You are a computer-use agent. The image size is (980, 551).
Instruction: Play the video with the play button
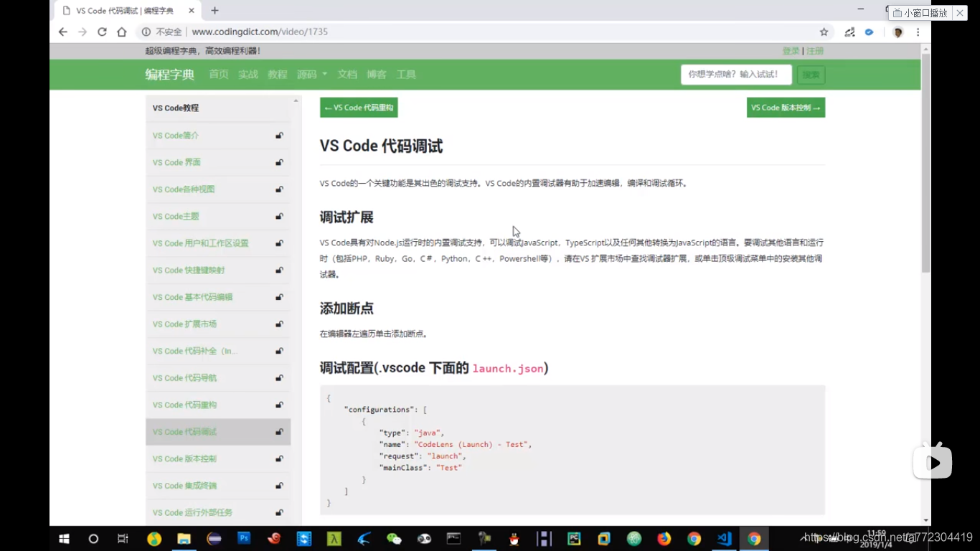click(x=933, y=463)
